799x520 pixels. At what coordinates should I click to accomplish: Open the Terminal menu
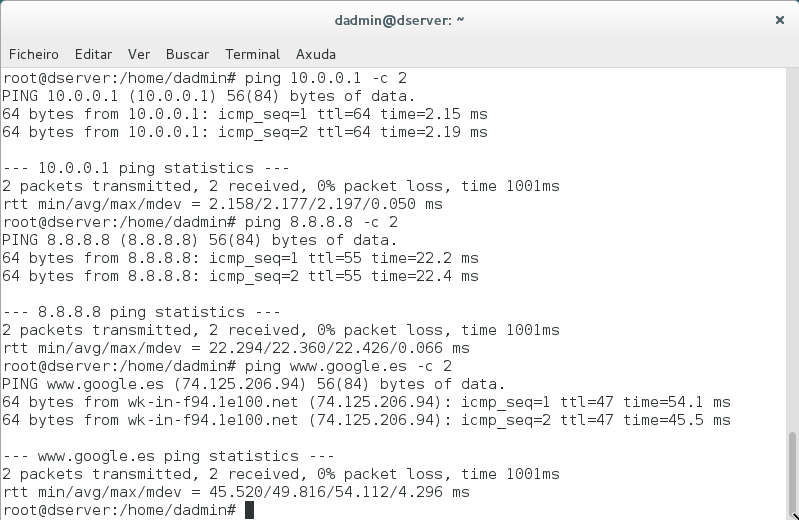point(252,54)
